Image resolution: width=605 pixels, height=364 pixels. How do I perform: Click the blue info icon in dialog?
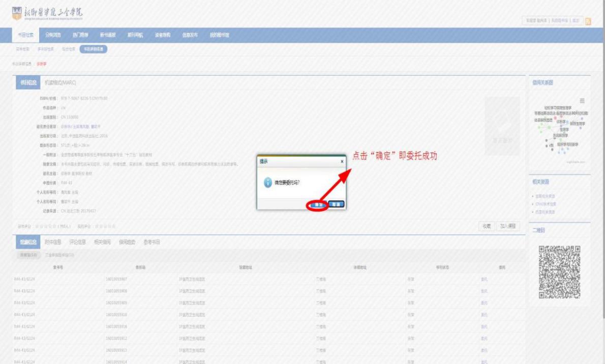[x=267, y=183]
